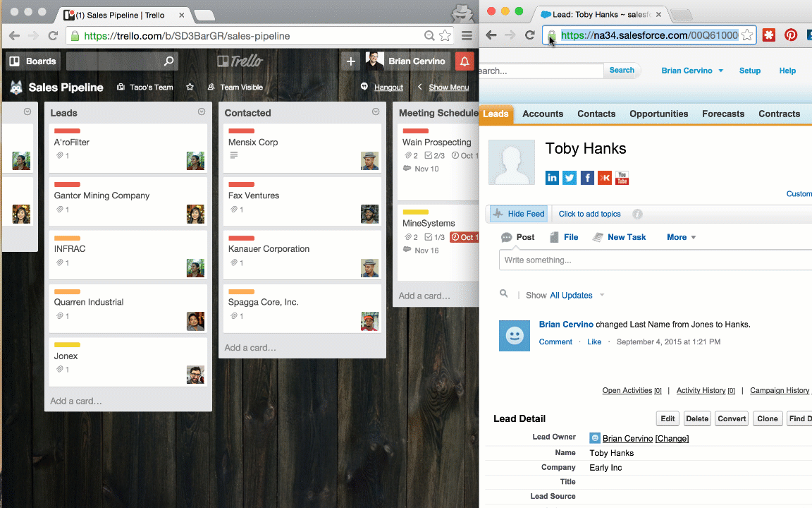
Task: Click the red asterisk extension icon
Action: pos(769,35)
